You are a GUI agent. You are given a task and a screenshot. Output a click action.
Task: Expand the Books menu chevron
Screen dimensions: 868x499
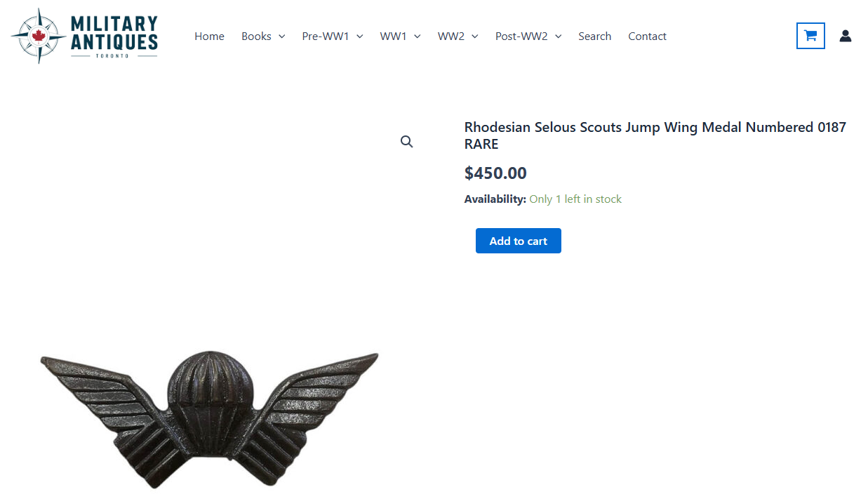coord(282,36)
